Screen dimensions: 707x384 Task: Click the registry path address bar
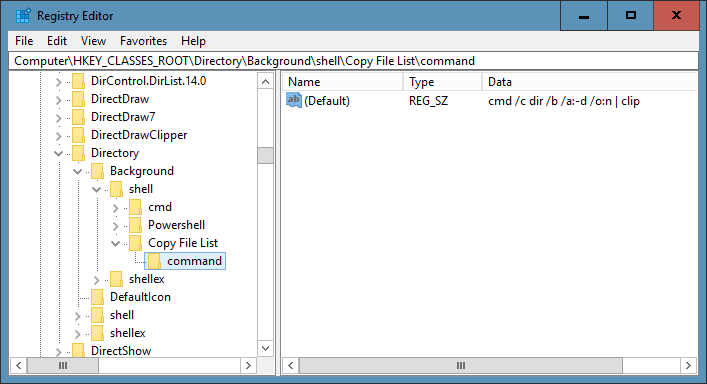(354, 61)
